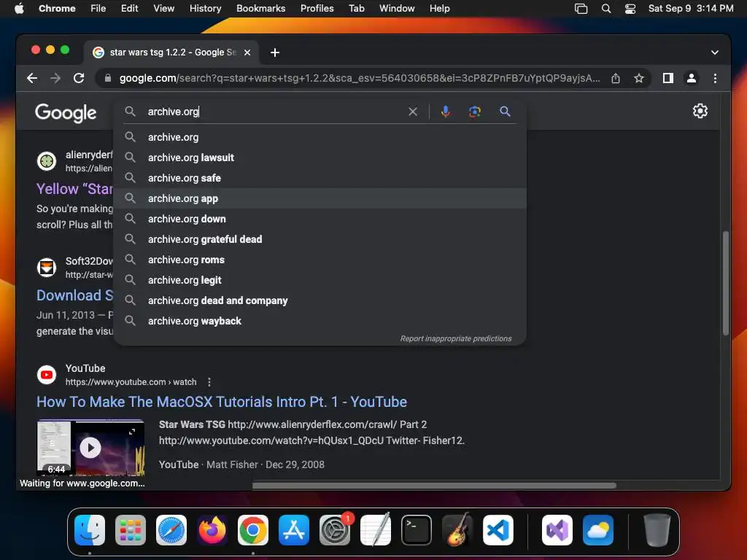This screenshot has width=747, height=560.
Task: Choose archive.org dead and company suggestion
Action: [x=320, y=301]
